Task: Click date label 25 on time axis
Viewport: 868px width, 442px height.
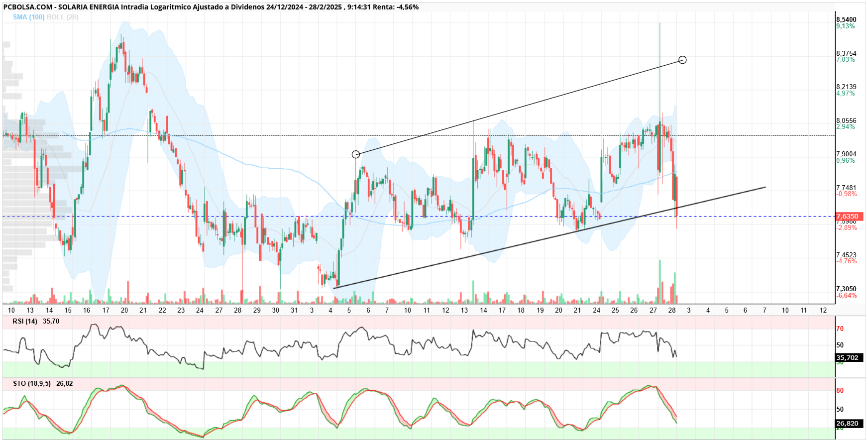Action: (x=615, y=310)
